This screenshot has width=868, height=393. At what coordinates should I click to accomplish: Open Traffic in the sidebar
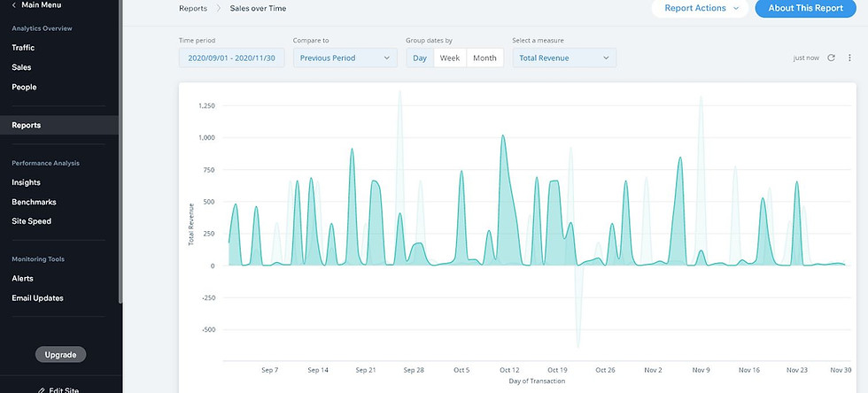pos(23,48)
